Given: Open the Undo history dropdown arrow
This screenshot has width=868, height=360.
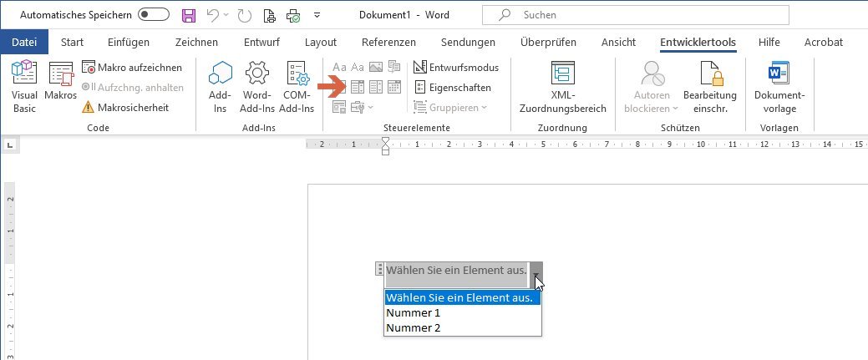Looking at the screenshot, I should 226,16.
